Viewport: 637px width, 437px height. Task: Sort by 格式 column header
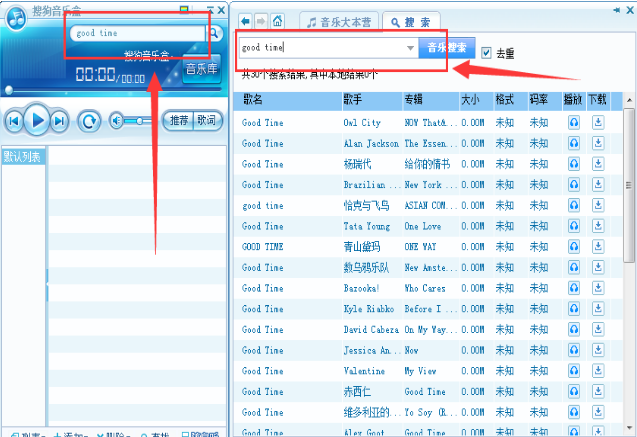(x=510, y=100)
